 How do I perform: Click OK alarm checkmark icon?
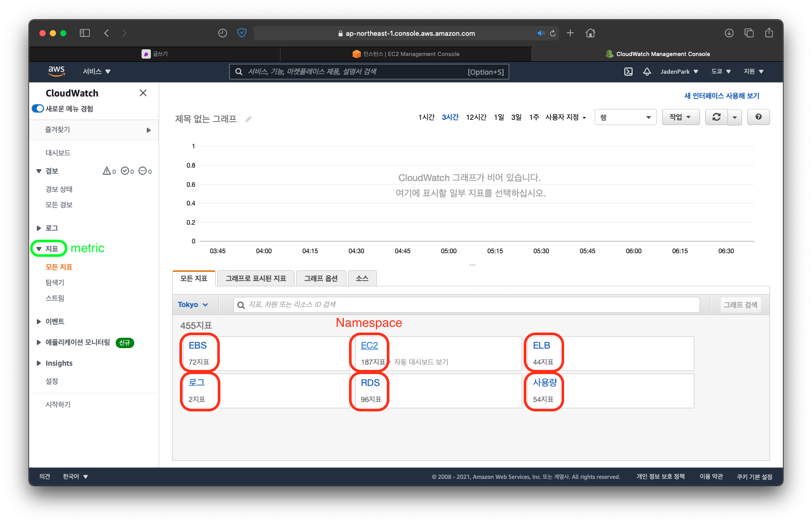pyautogui.click(x=124, y=171)
